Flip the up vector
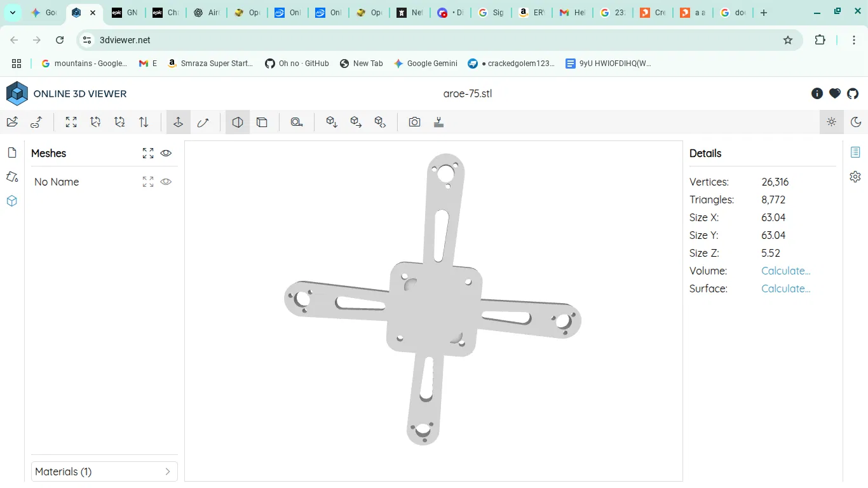Image resolution: width=868 pixels, height=488 pixels. (x=144, y=122)
